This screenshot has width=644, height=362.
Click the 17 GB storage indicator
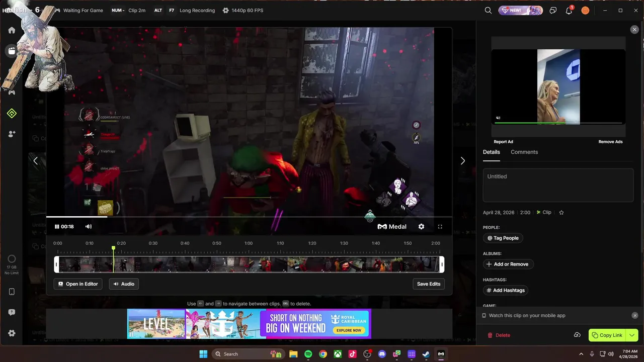[12, 265]
